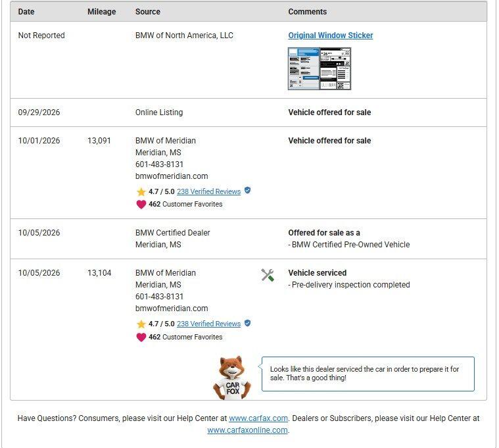
Task: Select the Online Listing source text
Action: (159, 112)
